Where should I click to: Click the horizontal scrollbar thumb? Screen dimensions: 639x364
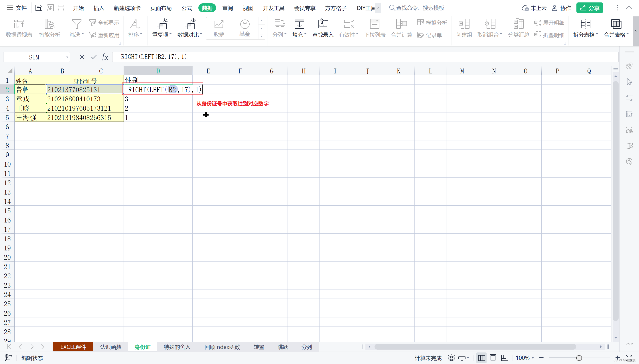click(x=475, y=347)
